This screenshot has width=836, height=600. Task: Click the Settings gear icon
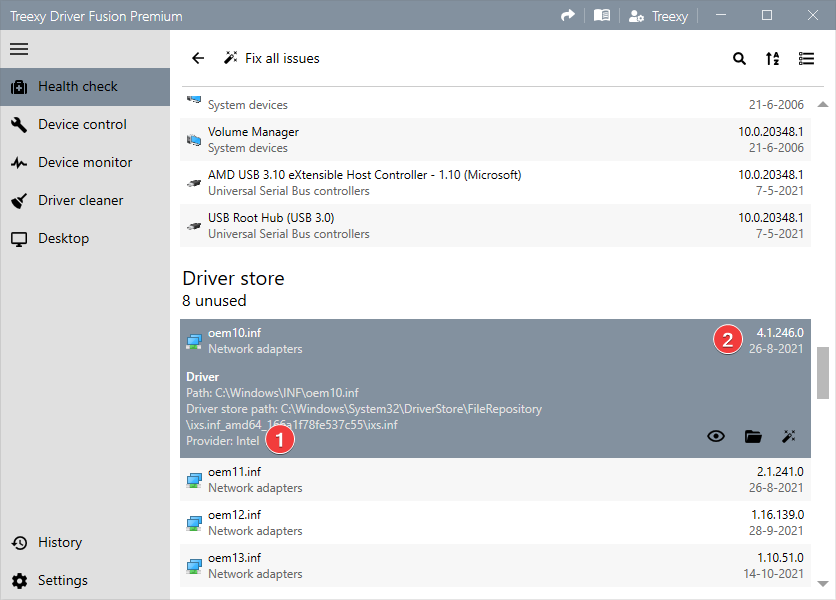pyautogui.click(x=19, y=581)
